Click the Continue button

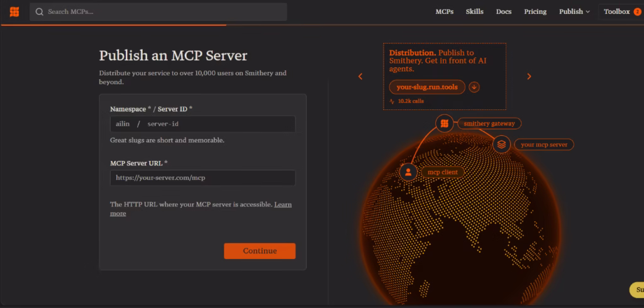[x=260, y=251]
